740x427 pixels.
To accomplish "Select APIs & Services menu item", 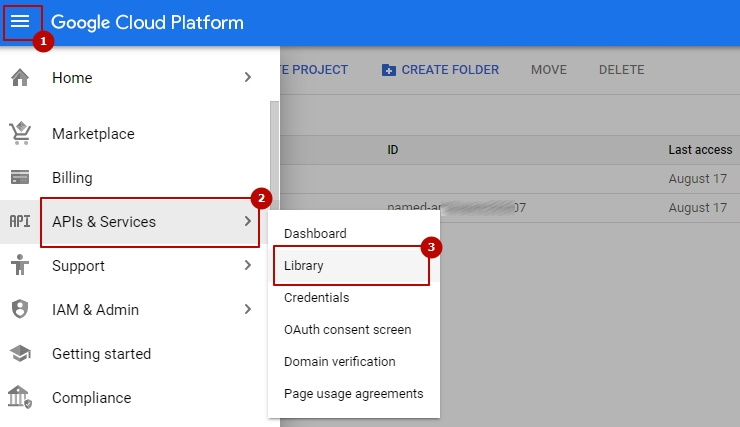I will coord(104,222).
